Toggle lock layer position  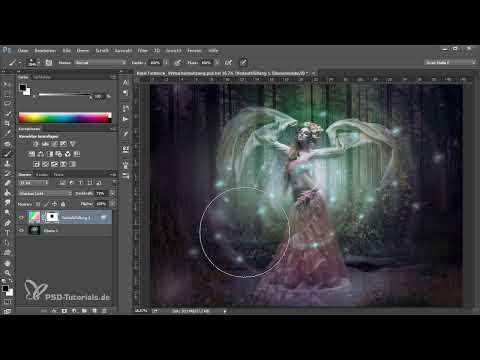pyautogui.click(x=55, y=204)
